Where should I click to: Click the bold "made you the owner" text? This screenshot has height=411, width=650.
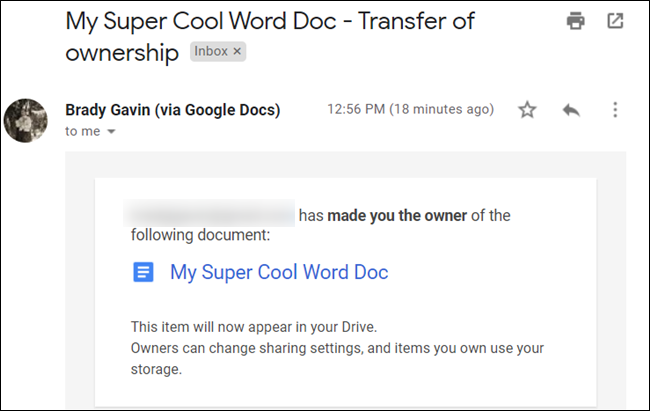click(397, 216)
